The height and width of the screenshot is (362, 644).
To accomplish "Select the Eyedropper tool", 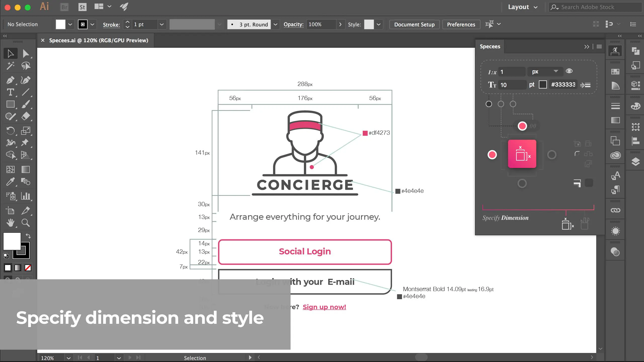I will pyautogui.click(x=11, y=182).
